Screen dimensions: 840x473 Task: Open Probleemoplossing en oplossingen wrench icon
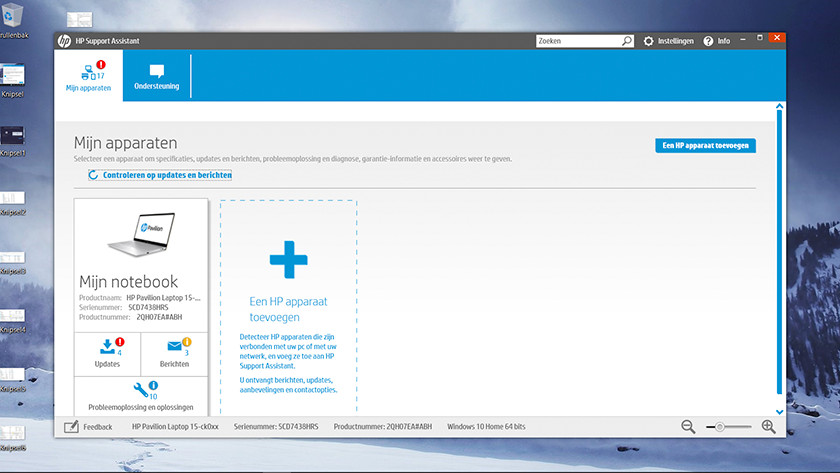point(140,390)
